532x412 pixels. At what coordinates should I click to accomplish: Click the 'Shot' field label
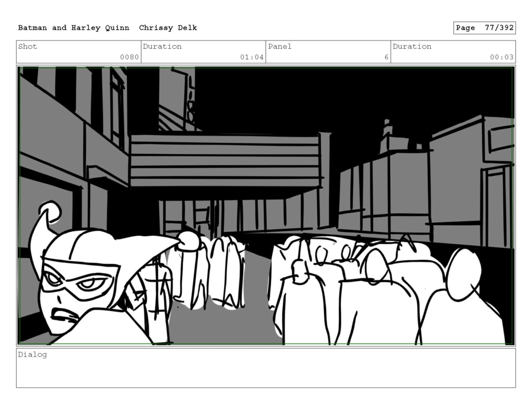(28, 46)
